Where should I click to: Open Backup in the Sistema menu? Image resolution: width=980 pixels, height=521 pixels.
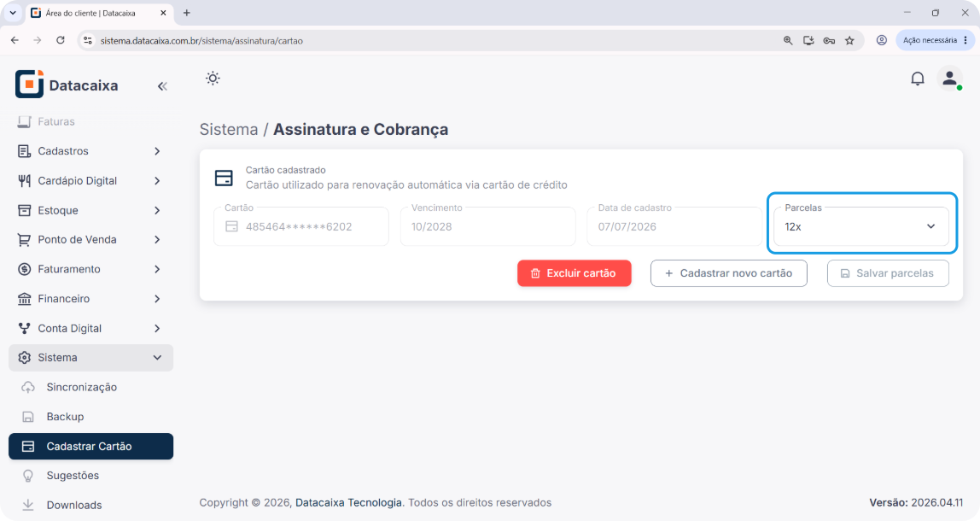[90, 417]
